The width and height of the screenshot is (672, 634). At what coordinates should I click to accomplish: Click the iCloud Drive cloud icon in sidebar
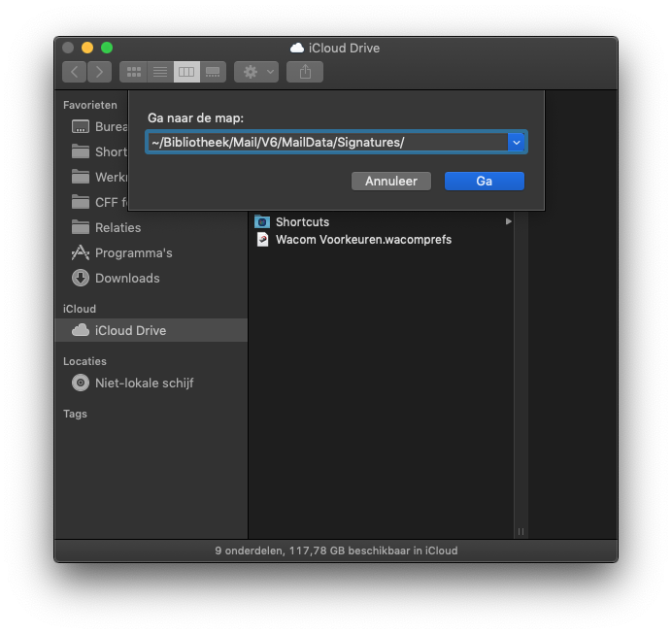point(81,330)
